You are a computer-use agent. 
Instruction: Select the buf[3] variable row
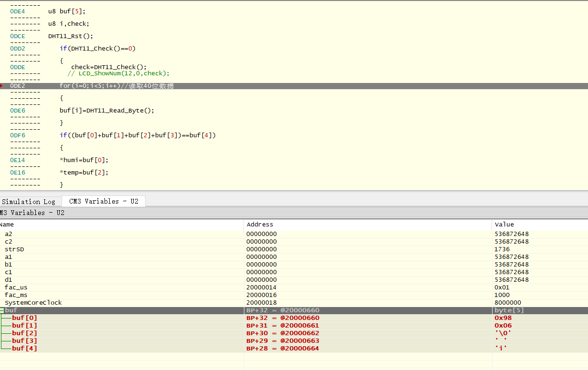tap(294, 341)
